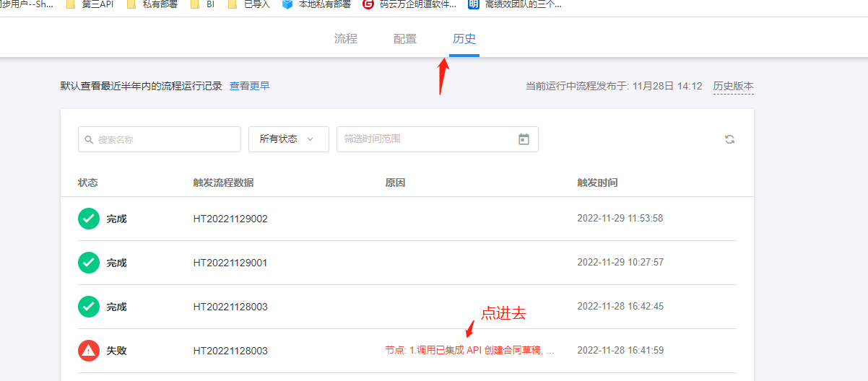Click the refresh icon in history panel
Screen dimensions: 868x381
(729, 139)
